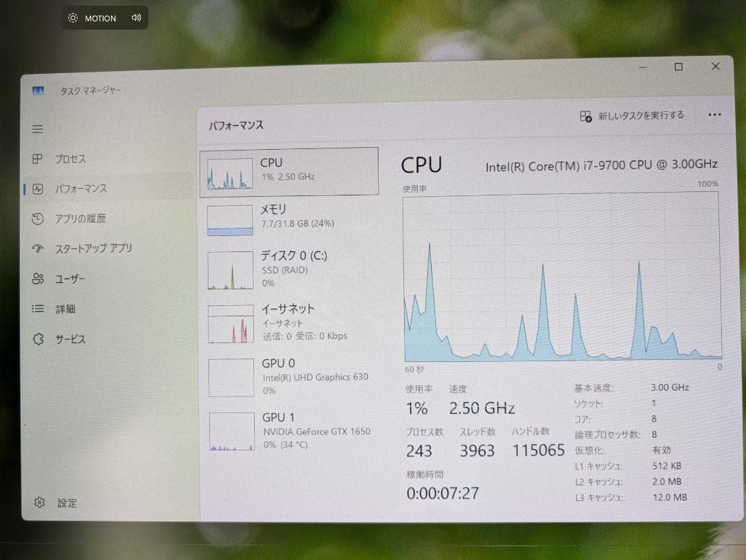Screen dimensions: 746x560
Task: Click the パフォーマンス sidebar icon
Action: pos(38,189)
